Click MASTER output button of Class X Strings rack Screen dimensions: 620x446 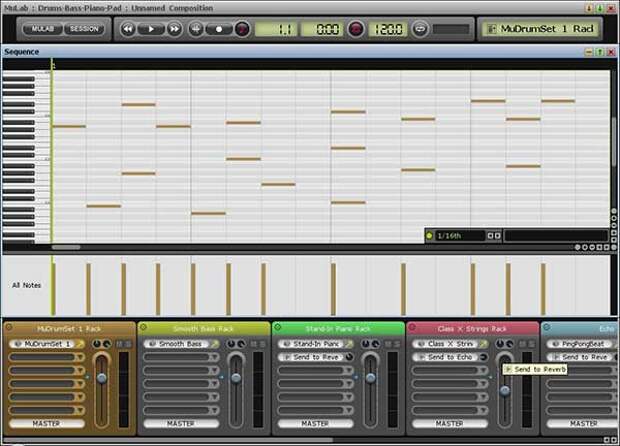[450, 423]
